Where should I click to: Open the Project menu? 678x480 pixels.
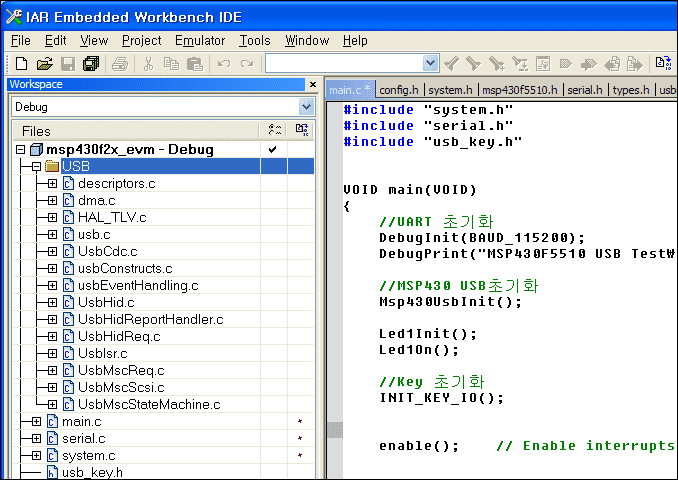[141, 41]
